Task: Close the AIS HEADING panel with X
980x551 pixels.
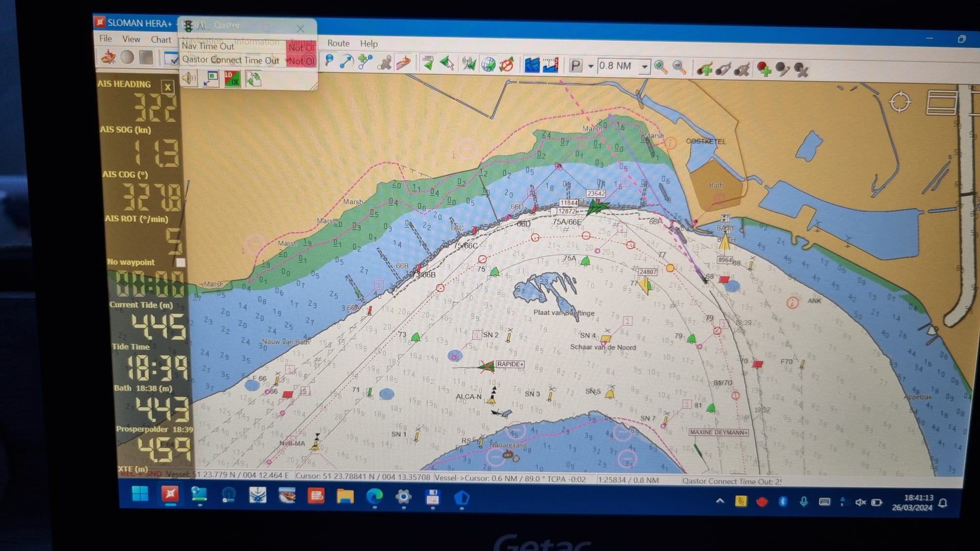Action: click(x=168, y=87)
